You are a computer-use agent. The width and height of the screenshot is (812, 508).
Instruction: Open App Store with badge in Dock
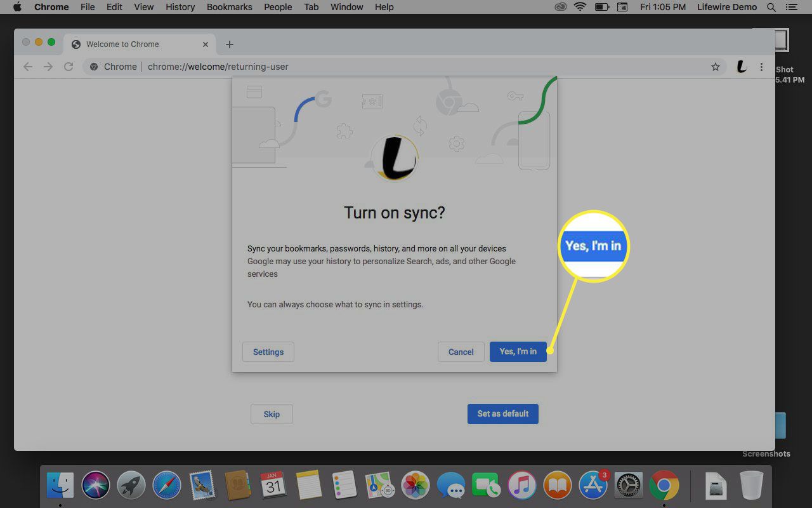coord(593,486)
